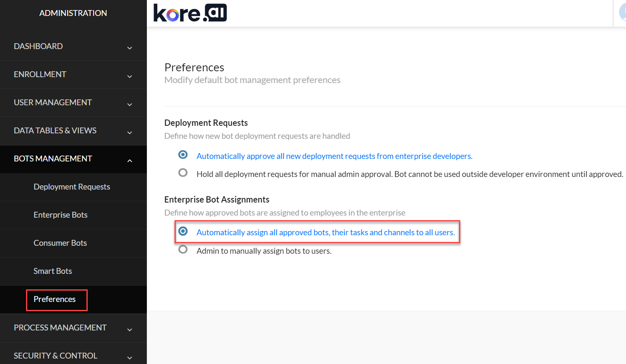The image size is (626, 364).
Task: Expand the Dashboard section chevron
Action: [130, 48]
